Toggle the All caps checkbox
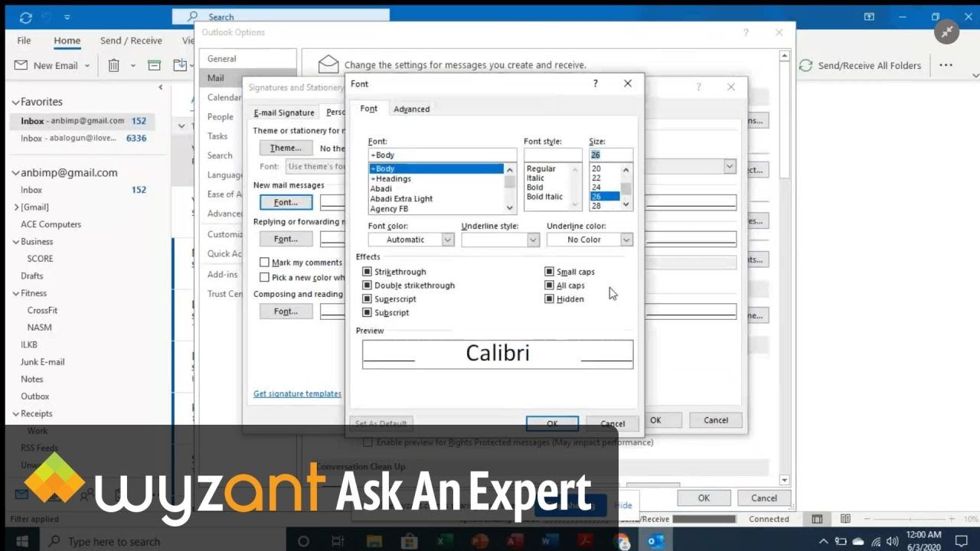 550,285
